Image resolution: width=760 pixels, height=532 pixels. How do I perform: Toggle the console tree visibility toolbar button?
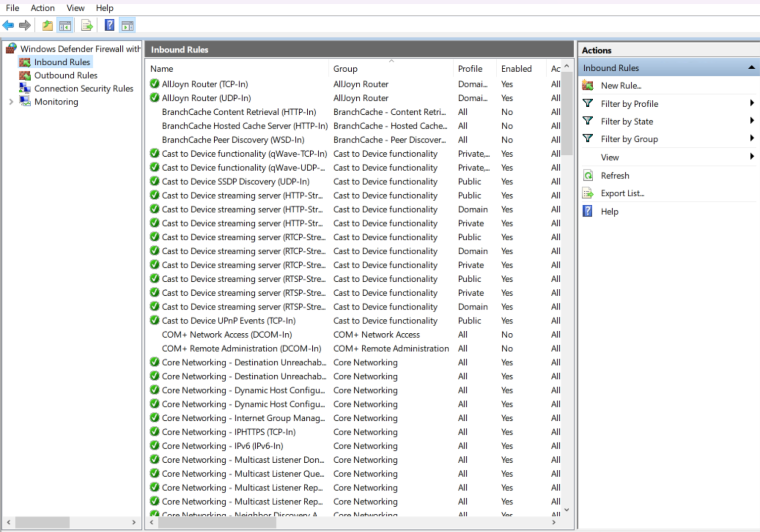coord(65,25)
